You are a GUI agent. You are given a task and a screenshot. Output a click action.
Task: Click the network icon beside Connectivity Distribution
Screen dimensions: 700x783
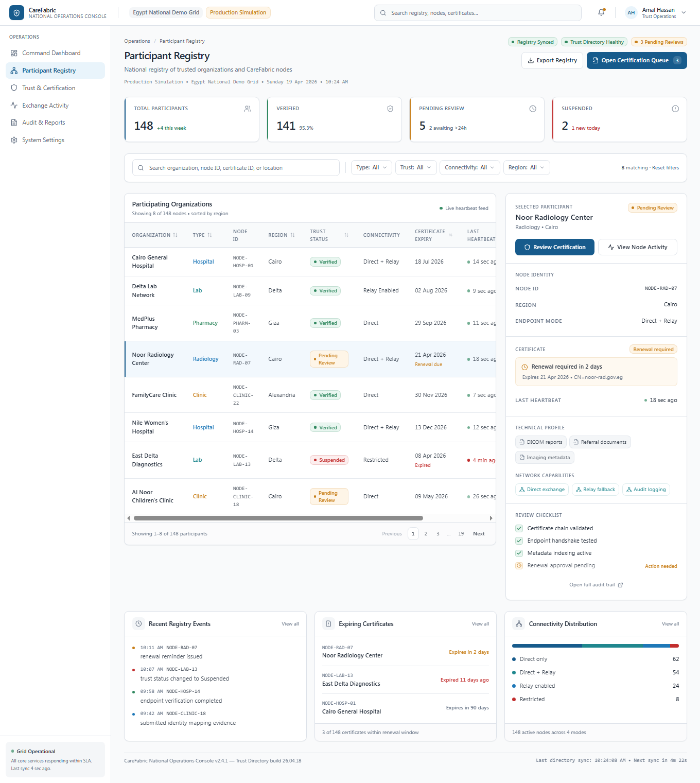click(x=519, y=623)
